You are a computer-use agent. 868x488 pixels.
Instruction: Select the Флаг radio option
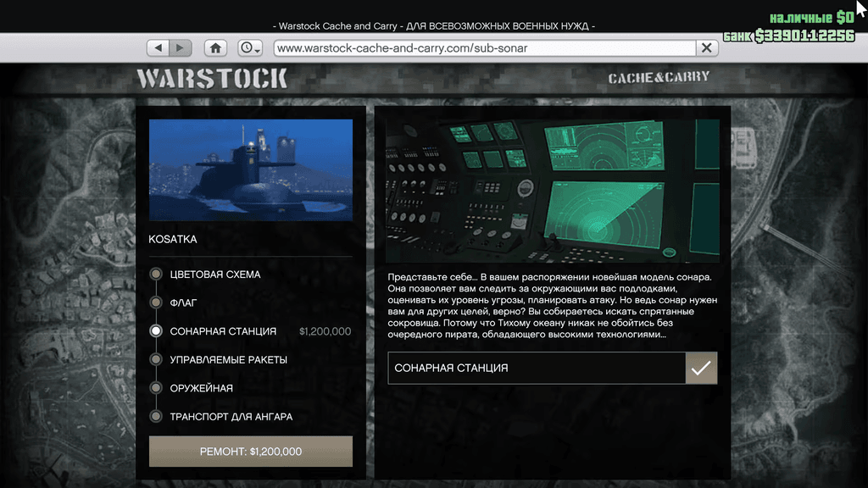coord(156,302)
